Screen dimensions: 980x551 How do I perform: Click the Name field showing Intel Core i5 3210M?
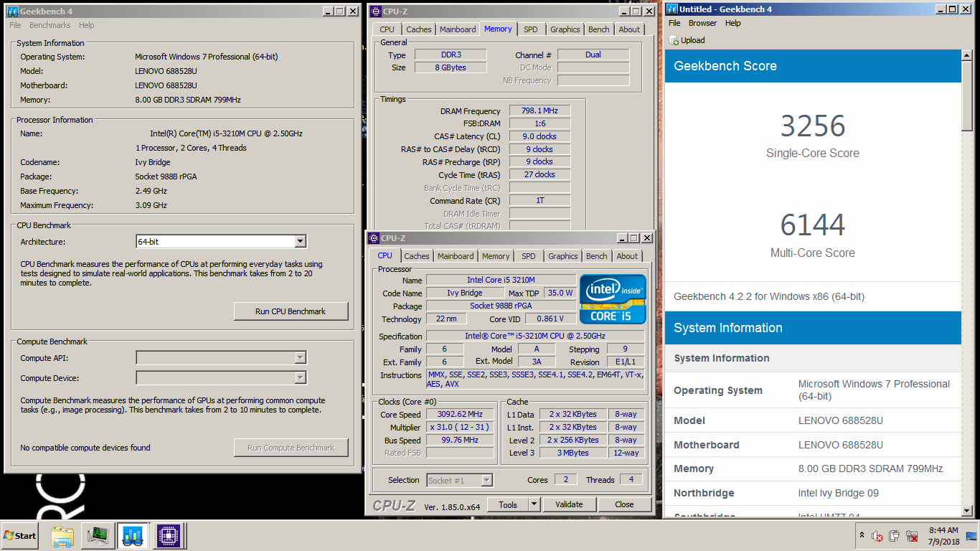pos(501,280)
